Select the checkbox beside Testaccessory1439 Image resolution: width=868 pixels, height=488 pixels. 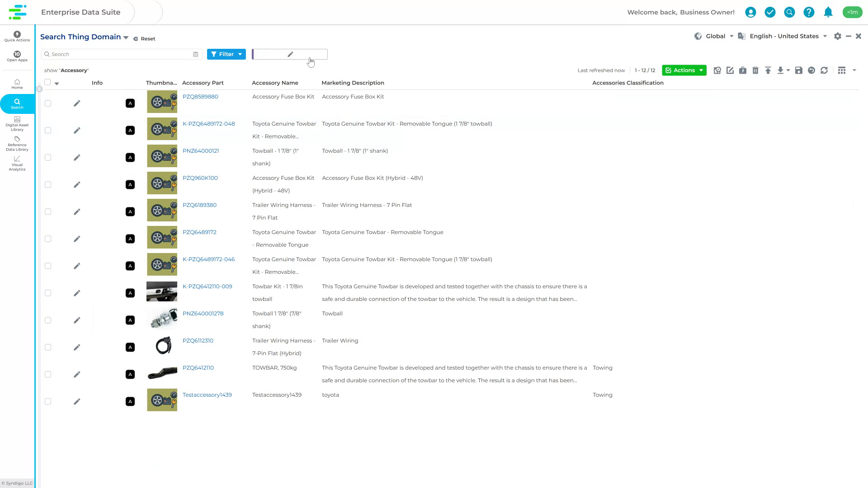[x=48, y=401]
